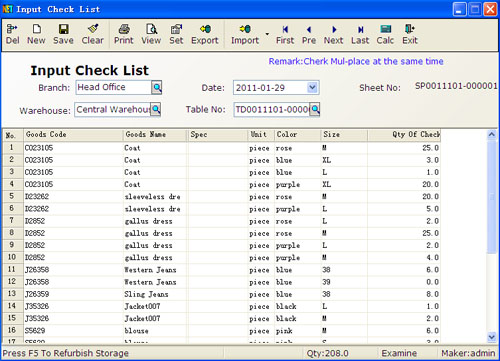Click the No. column header
The image size is (500, 361).
click(13, 135)
